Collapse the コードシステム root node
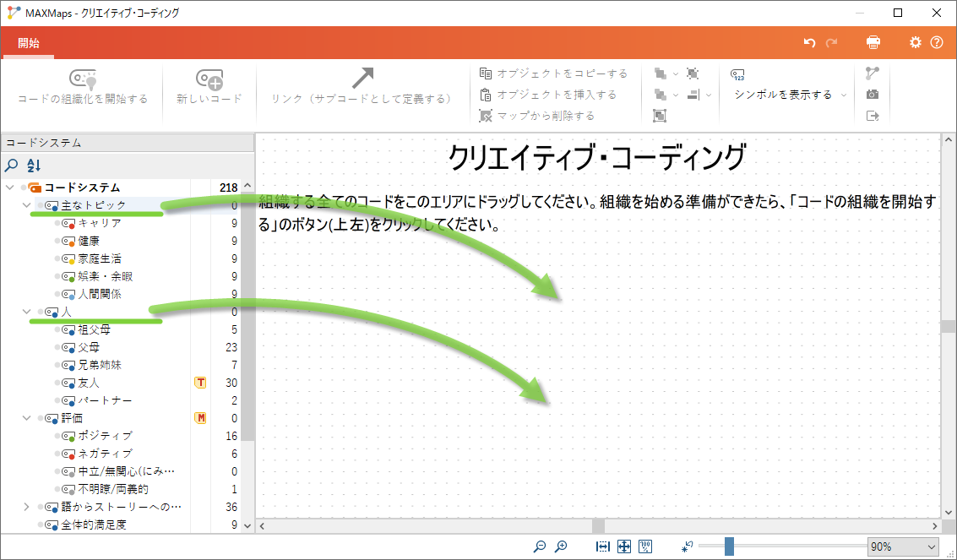 click(10, 188)
